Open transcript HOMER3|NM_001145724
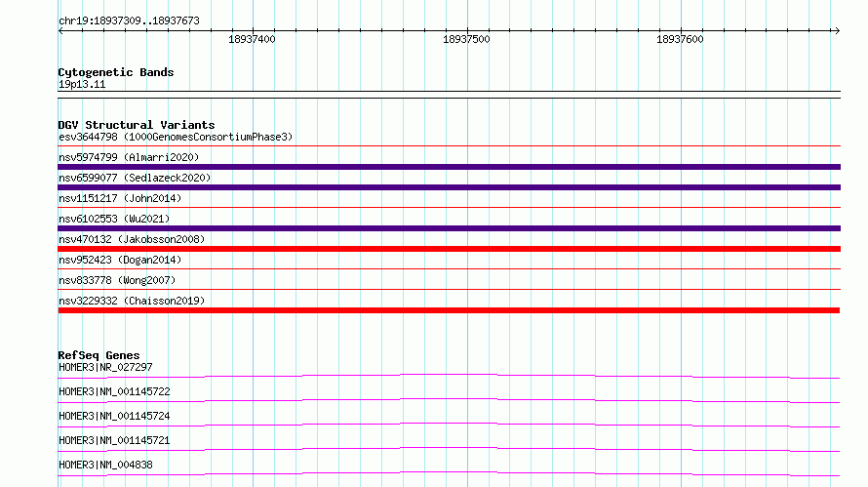The image size is (868, 487). [114, 416]
